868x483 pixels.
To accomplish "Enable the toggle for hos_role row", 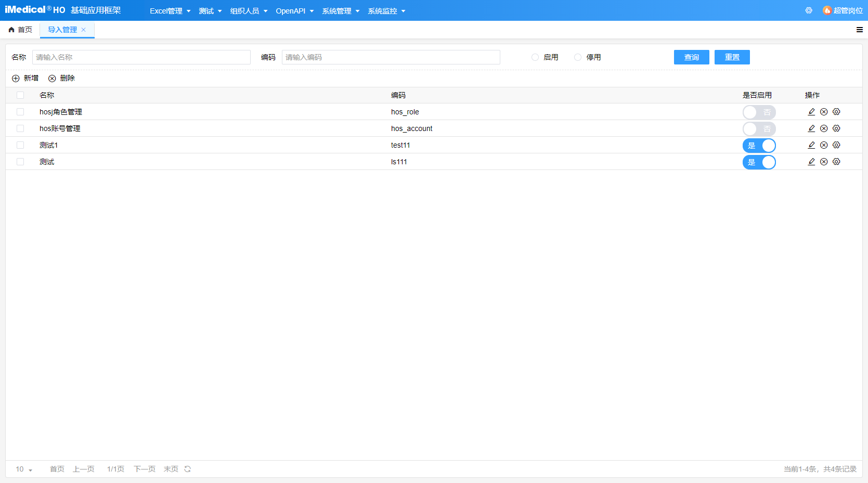I will point(759,112).
